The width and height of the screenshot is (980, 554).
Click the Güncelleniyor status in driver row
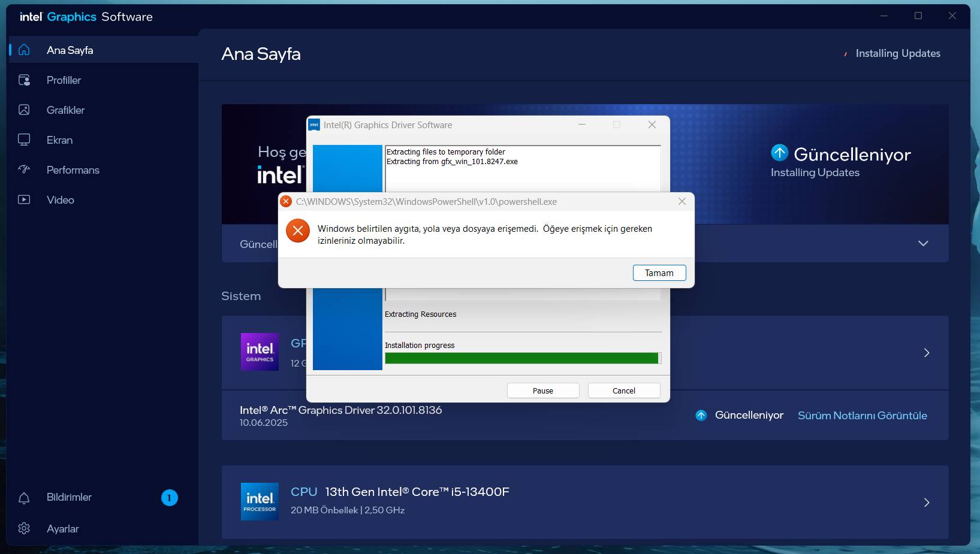point(749,415)
